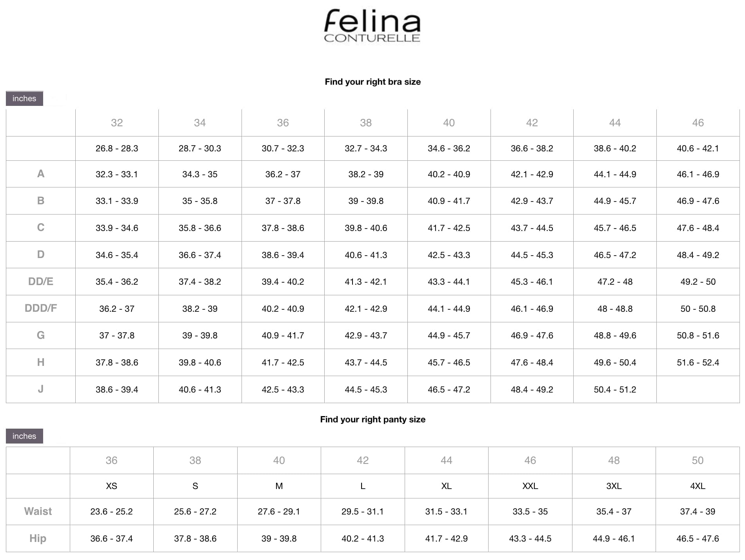Click the 26.8 - 28.3 underbust cell
745x560 pixels.
tap(117, 148)
